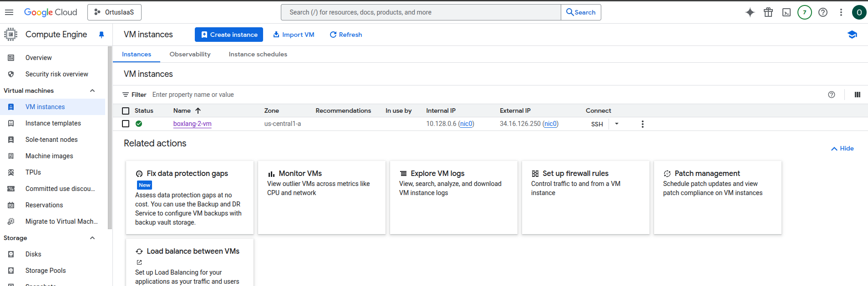
Task: Click the TPUs sidebar icon
Action: point(11,172)
